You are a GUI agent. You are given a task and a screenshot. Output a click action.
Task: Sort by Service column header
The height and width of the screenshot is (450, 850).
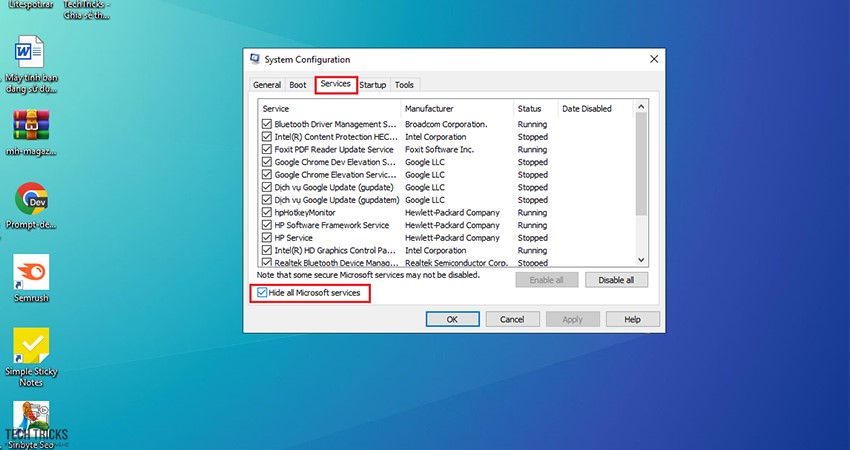click(x=330, y=108)
